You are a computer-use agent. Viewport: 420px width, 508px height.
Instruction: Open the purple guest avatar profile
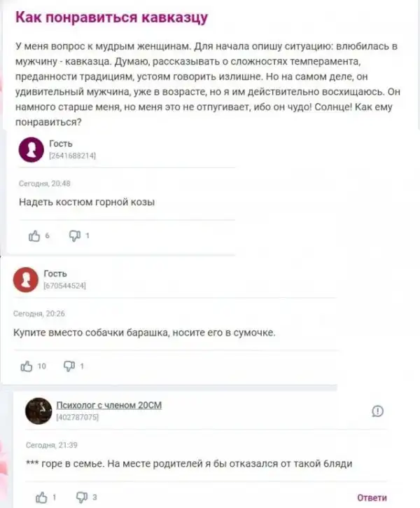click(31, 149)
